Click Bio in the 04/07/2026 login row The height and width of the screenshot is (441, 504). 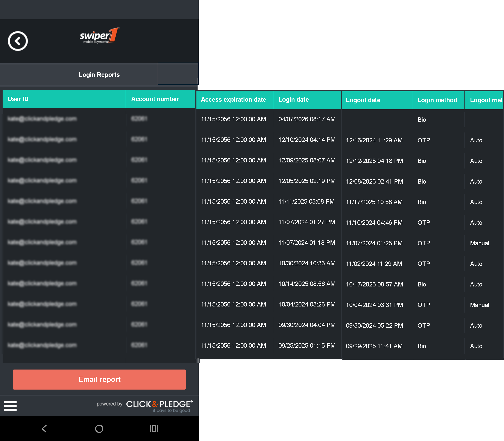coord(422,120)
